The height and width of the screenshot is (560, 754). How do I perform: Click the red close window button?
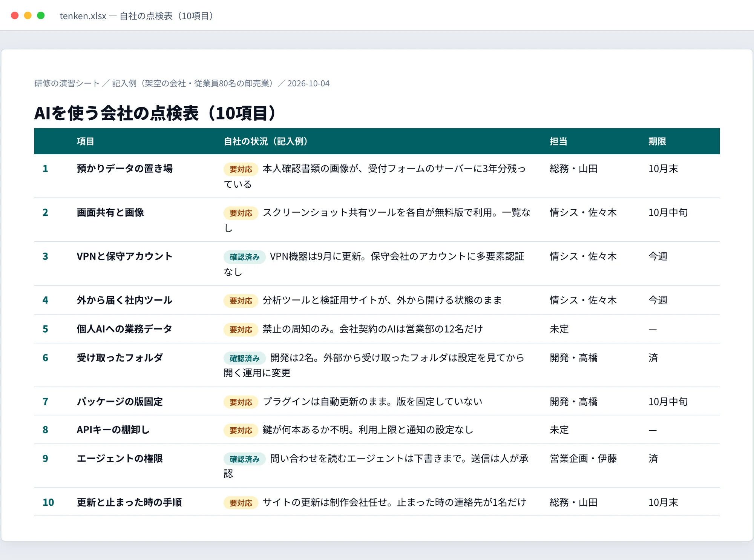(x=15, y=15)
